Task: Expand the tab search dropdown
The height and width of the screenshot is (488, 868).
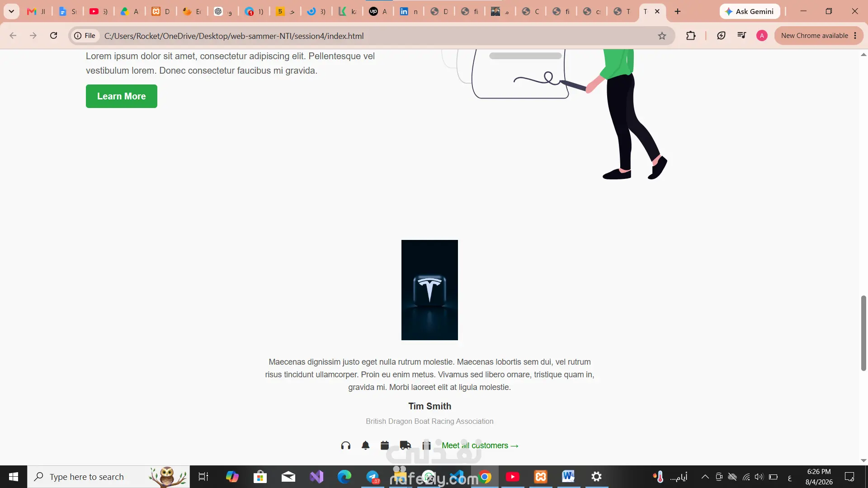Action: [11, 11]
